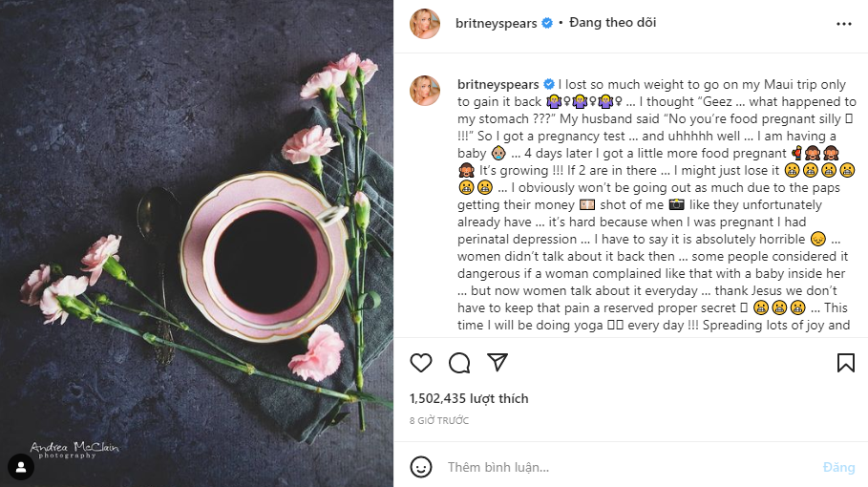Click the profile avatar beside the caption
The width and height of the screenshot is (868, 487).
point(425,91)
